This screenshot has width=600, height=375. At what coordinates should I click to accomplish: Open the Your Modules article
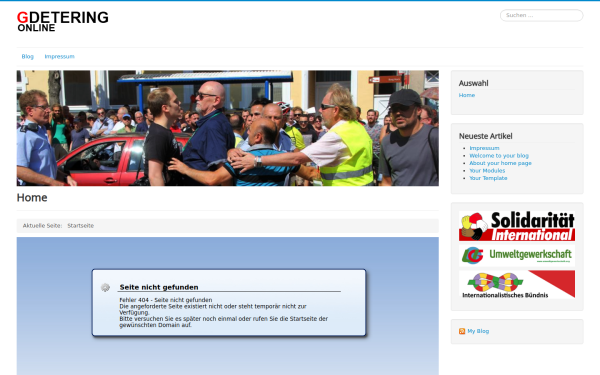pyautogui.click(x=487, y=171)
